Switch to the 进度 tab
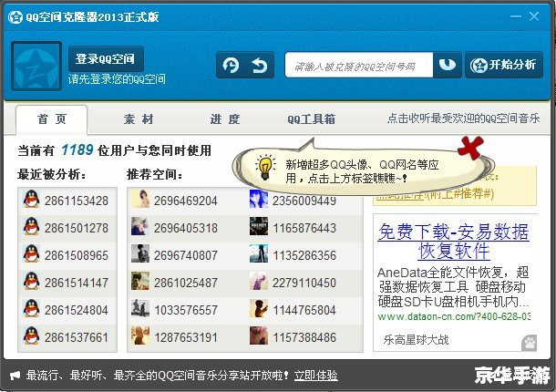Screen dimensions: 556x392 click(225, 119)
